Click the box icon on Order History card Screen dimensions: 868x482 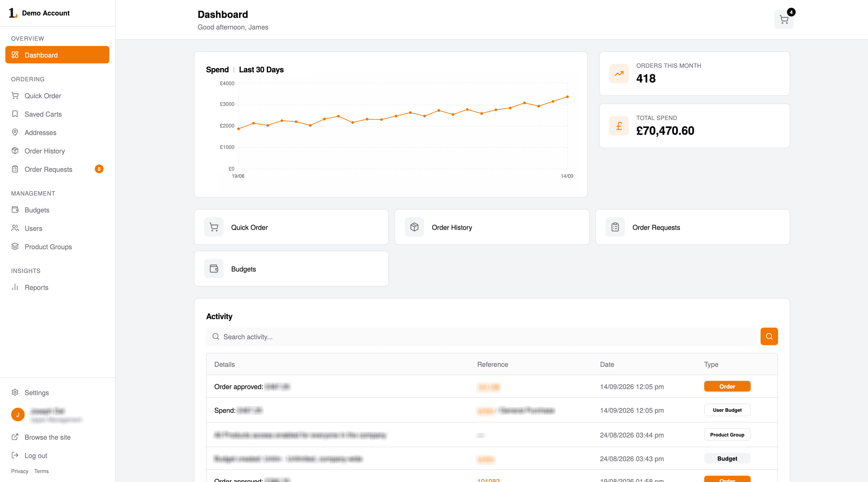(x=414, y=227)
